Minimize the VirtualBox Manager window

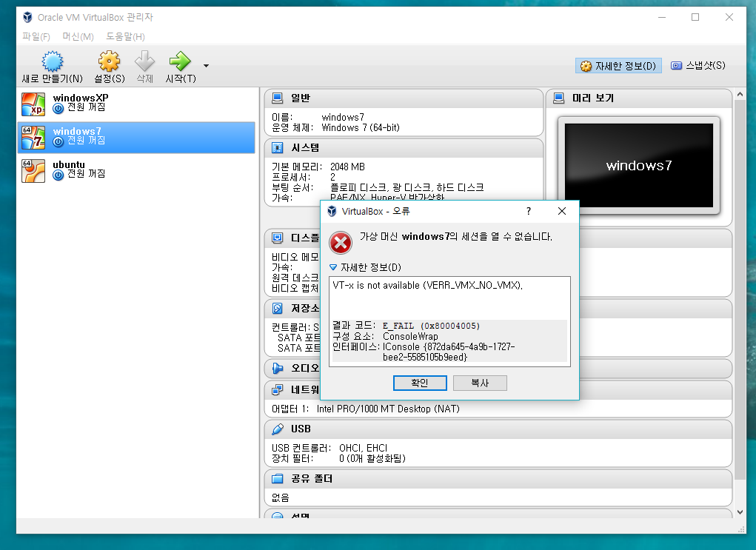click(x=662, y=17)
